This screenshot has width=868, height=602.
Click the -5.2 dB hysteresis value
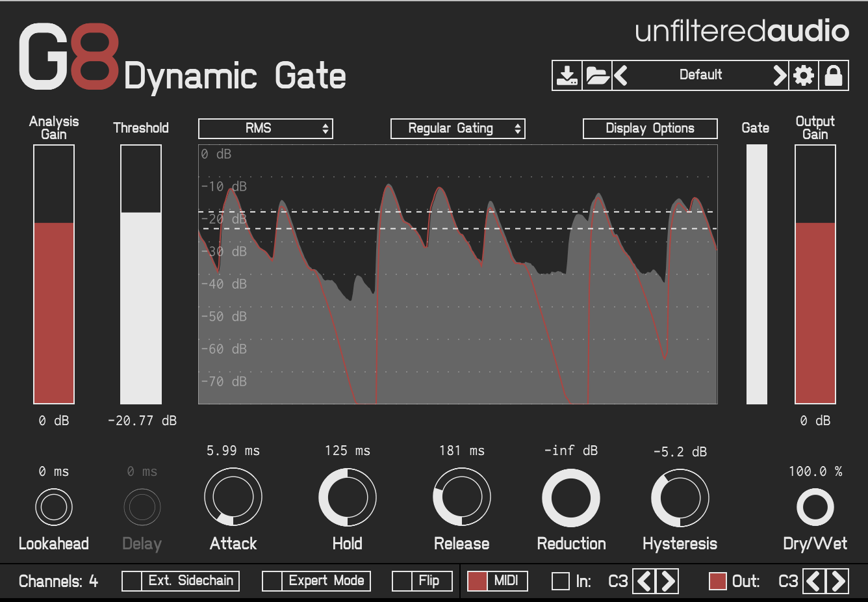coord(680,451)
